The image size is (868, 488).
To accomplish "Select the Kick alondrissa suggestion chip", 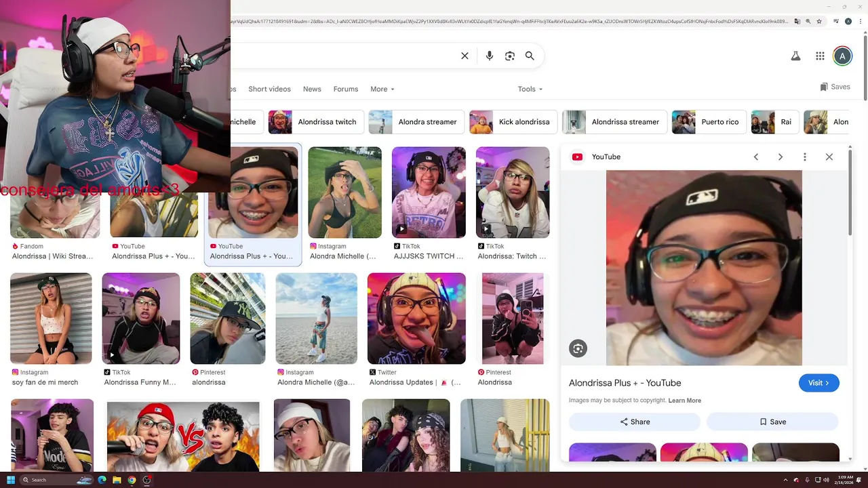I will 513,122.
